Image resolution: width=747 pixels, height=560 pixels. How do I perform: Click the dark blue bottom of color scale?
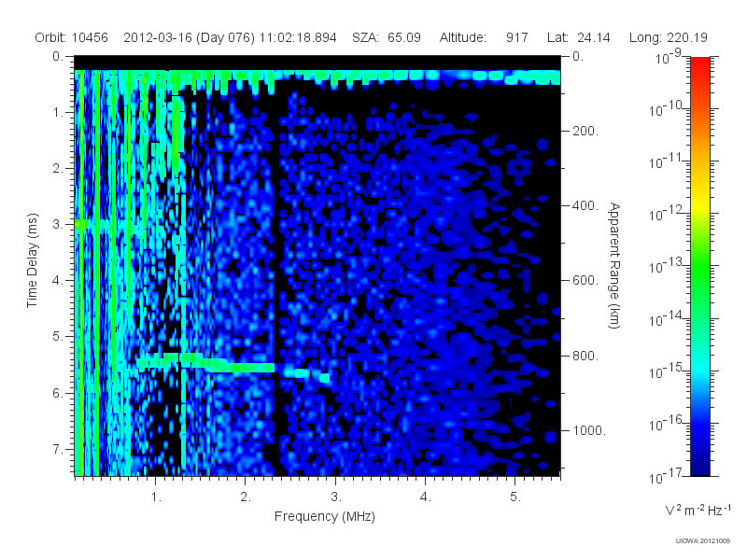point(700,464)
